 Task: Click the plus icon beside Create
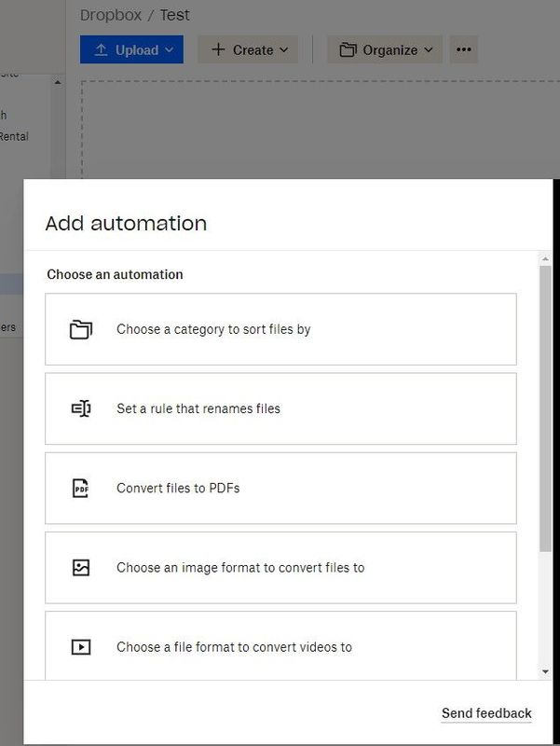[218, 49]
